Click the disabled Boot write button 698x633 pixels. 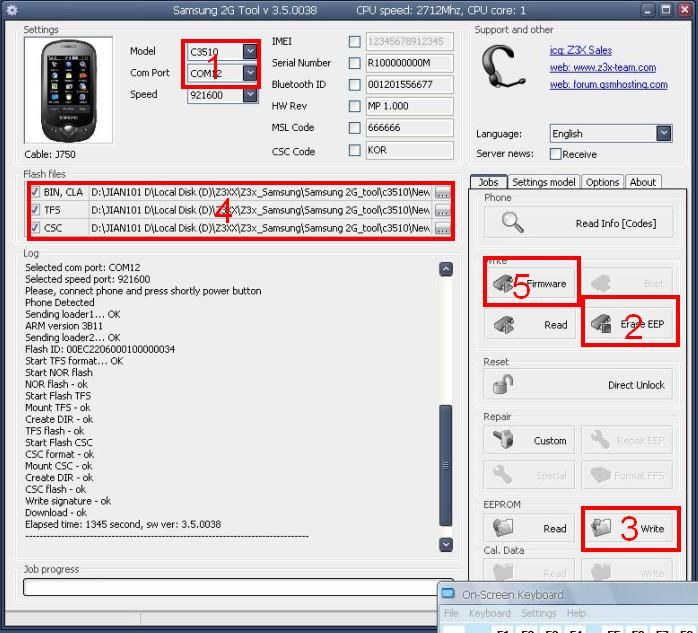628,283
